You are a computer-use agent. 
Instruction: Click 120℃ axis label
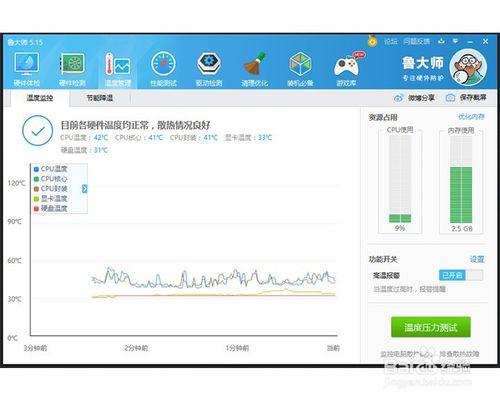coord(16,183)
